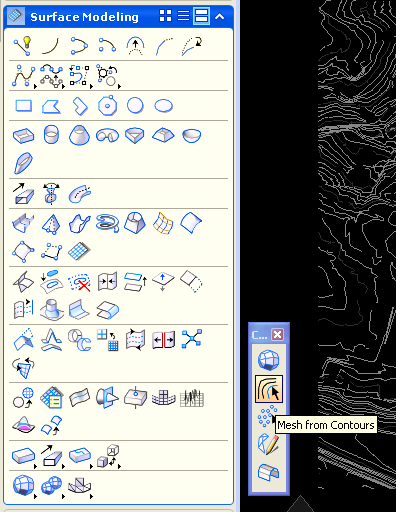Click the red X trim-removal tool
Viewport: 396px width, 512px height.
tap(79, 282)
